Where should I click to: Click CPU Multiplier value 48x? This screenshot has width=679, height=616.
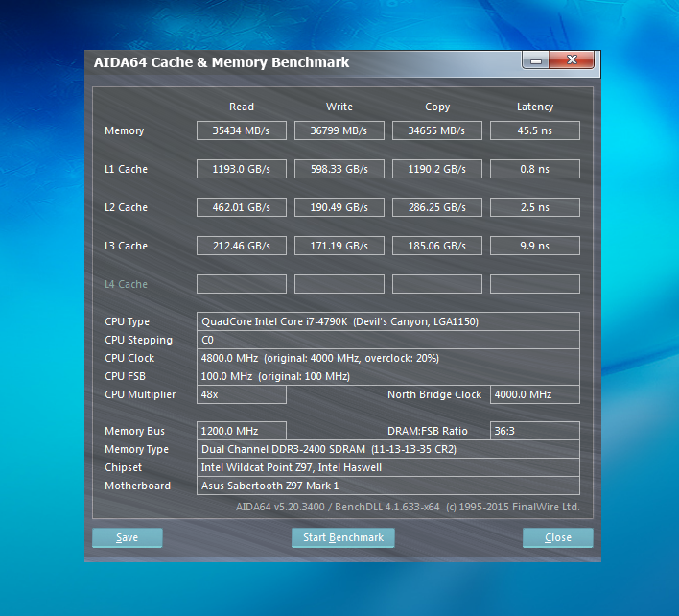(242, 394)
